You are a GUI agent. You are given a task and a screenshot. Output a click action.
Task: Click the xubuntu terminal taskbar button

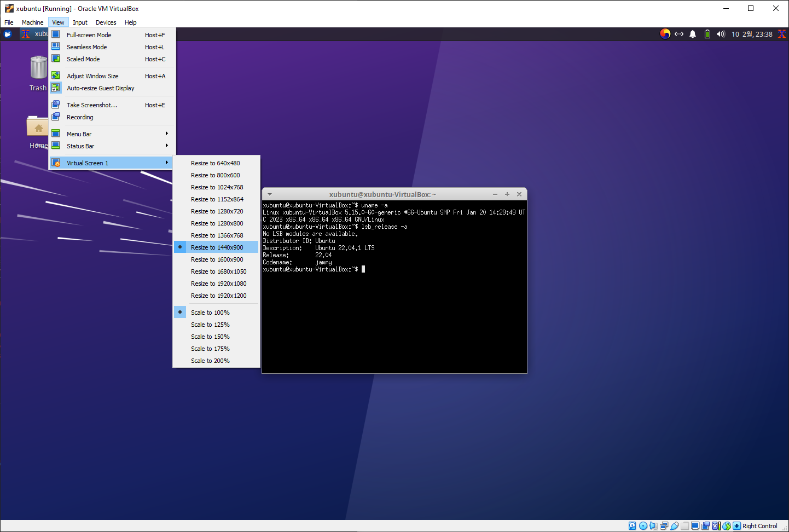point(34,34)
